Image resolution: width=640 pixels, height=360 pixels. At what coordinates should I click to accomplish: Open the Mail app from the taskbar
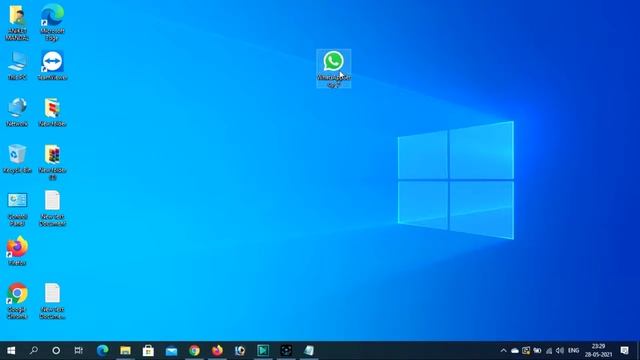[171, 351]
